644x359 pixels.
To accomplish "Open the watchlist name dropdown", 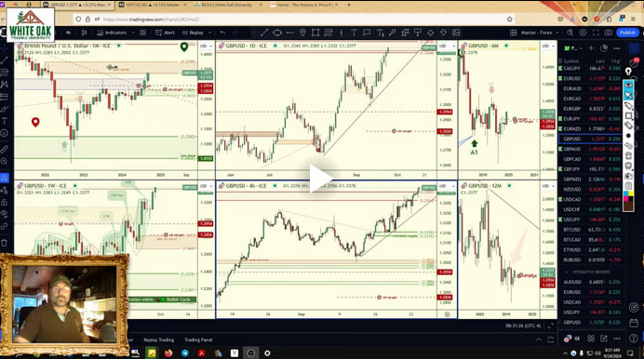I will (x=573, y=48).
